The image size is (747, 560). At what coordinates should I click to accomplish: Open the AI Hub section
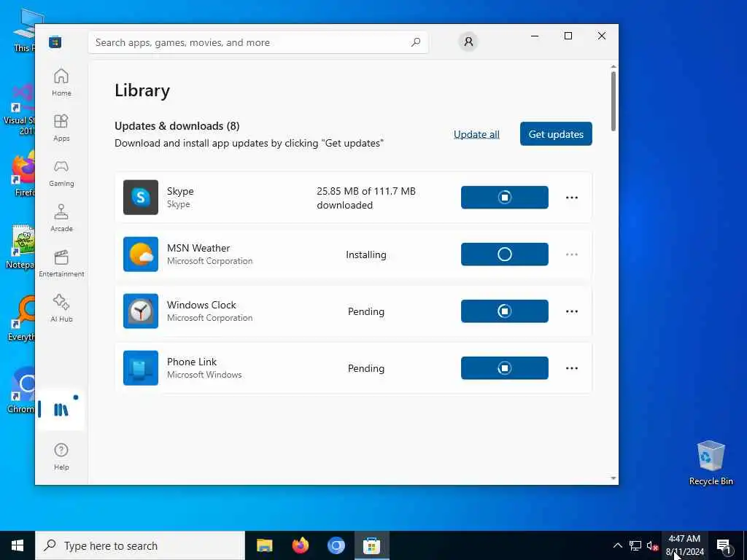pyautogui.click(x=61, y=309)
